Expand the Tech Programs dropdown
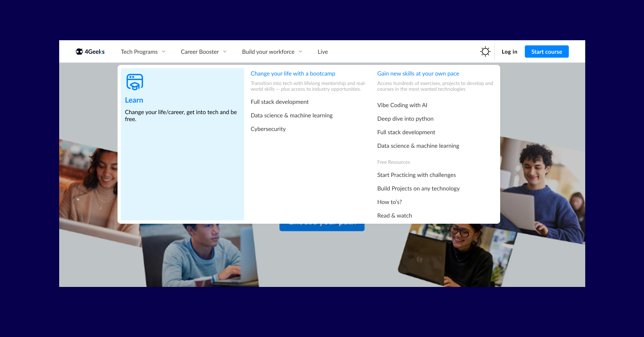 click(x=143, y=51)
